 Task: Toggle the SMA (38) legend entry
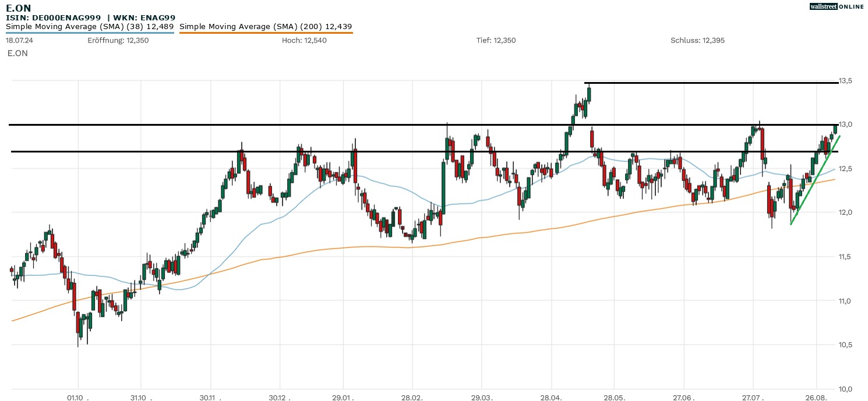point(89,26)
